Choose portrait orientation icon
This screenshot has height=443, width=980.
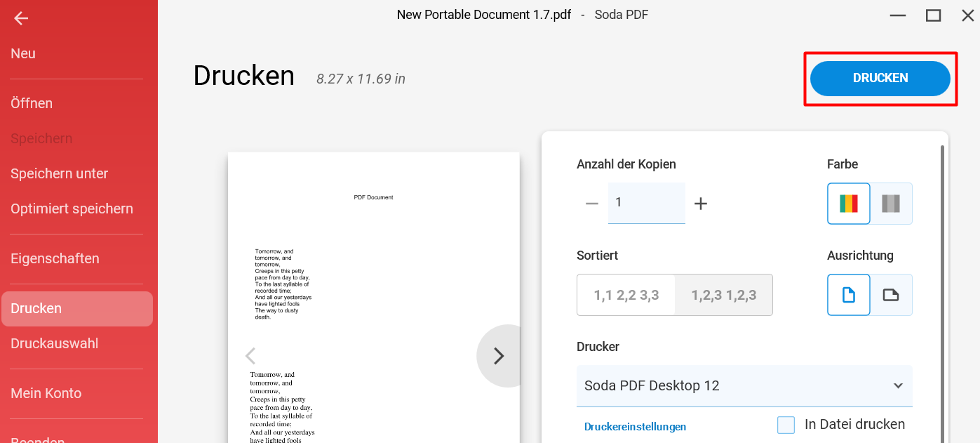[x=849, y=295]
